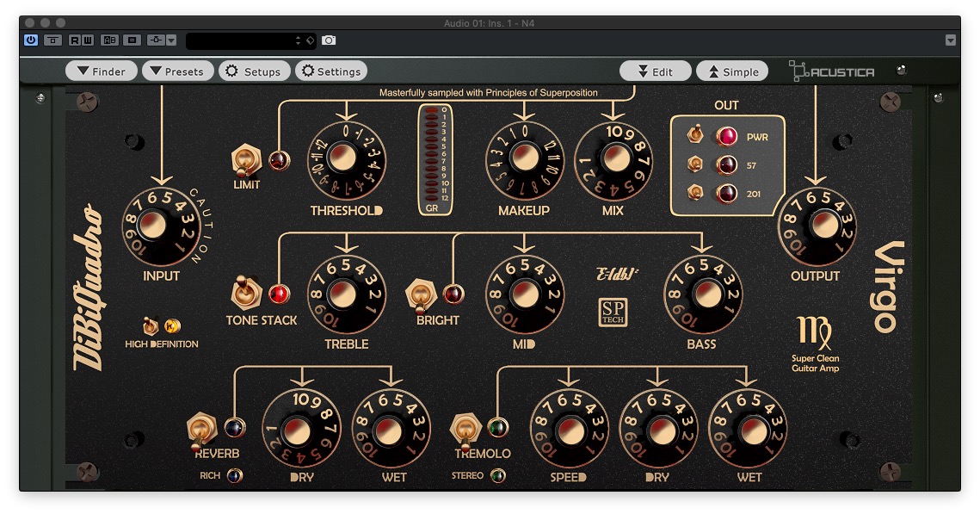Flip the 57 microphone switch
Viewport: 980px width, 514px height.
click(695, 164)
